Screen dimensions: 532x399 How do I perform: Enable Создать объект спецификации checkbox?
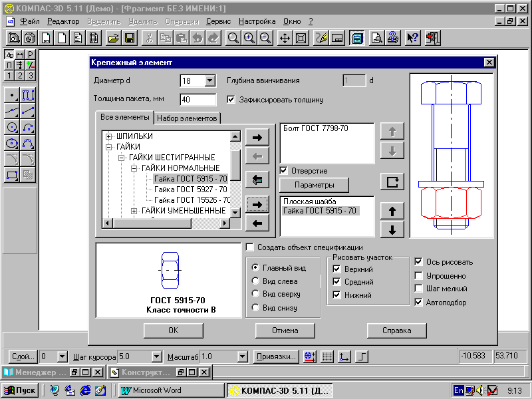click(249, 247)
